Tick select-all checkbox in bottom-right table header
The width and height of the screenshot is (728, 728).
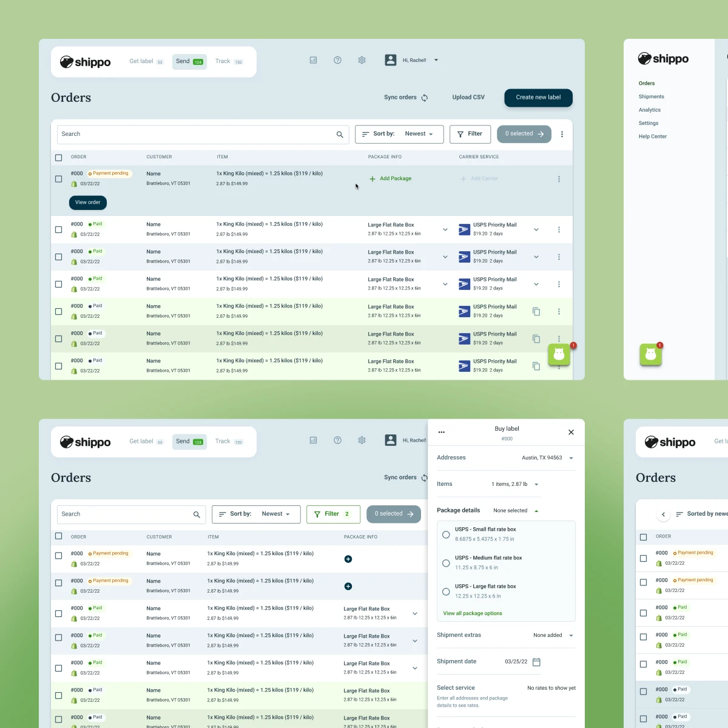[643, 537]
